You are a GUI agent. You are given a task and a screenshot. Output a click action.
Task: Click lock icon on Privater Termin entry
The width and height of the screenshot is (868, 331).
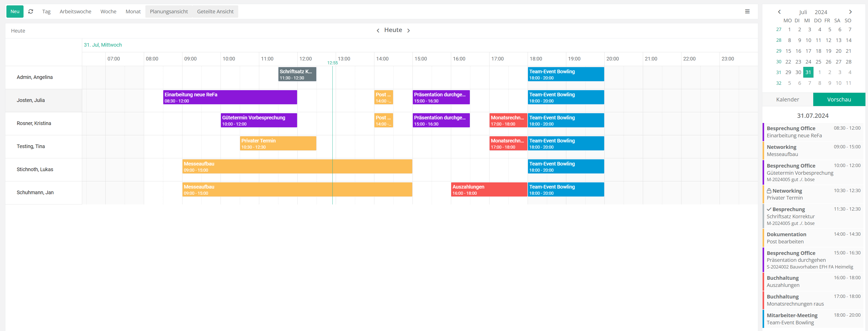769,191
